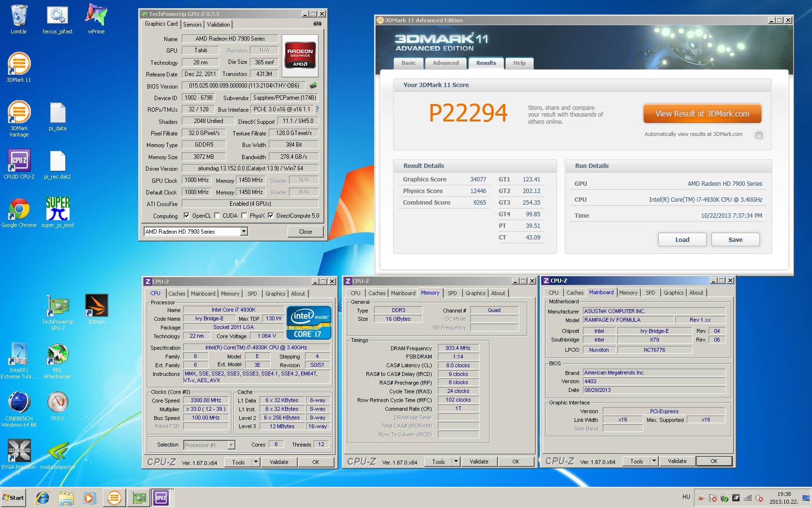
Task: Toggle the PhysX checkbox in GPU-Z
Action: pyautogui.click(x=244, y=216)
